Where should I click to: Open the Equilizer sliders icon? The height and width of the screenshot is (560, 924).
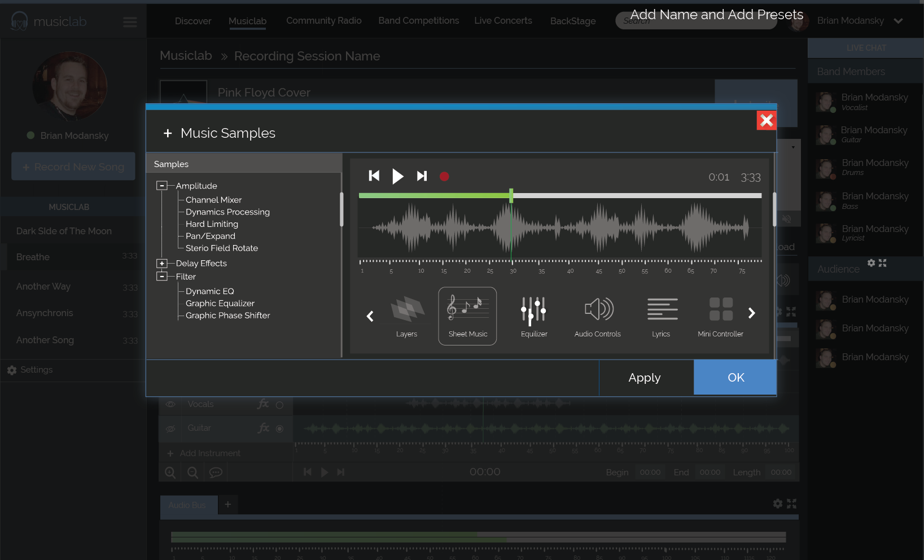[x=533, y=310]
